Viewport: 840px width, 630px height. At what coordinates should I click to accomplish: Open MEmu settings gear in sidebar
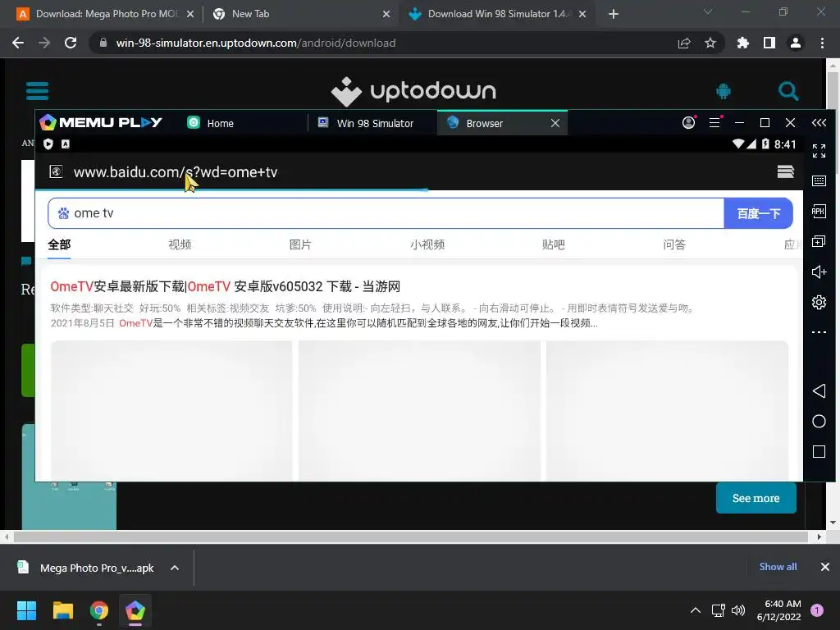pos(819,302)
